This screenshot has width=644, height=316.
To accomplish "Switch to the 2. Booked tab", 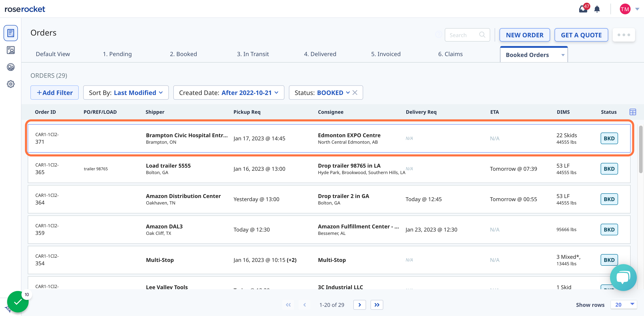I will pyautogui.click(x=183, y=54).
